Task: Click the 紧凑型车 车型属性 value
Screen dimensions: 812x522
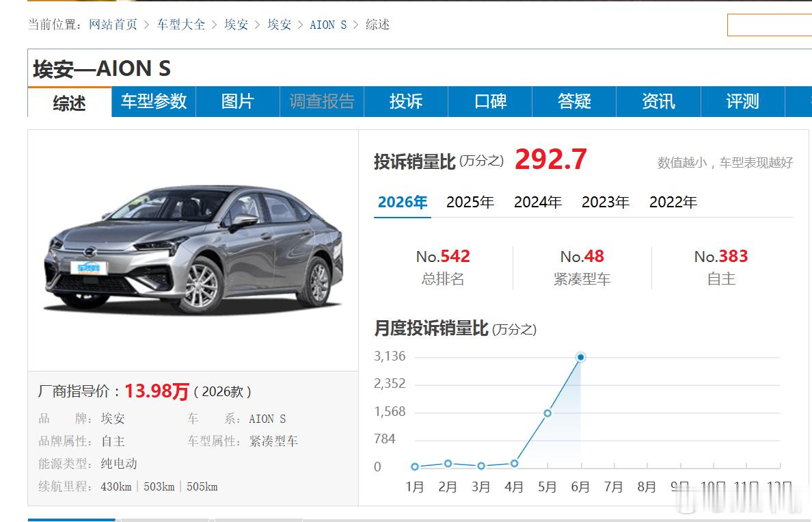Action: 273,441
